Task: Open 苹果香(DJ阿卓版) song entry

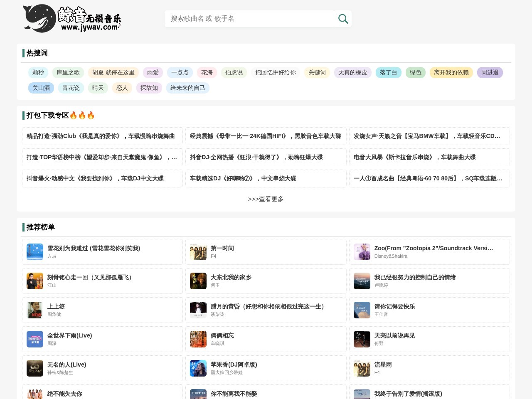Action: pyautogui.click(x=234, y=365)
